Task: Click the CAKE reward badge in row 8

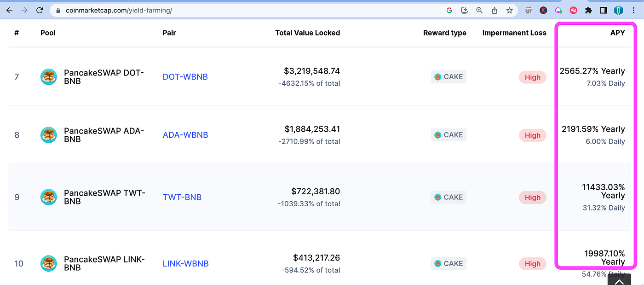Action: pyautogui.click(x=448, y=135)
